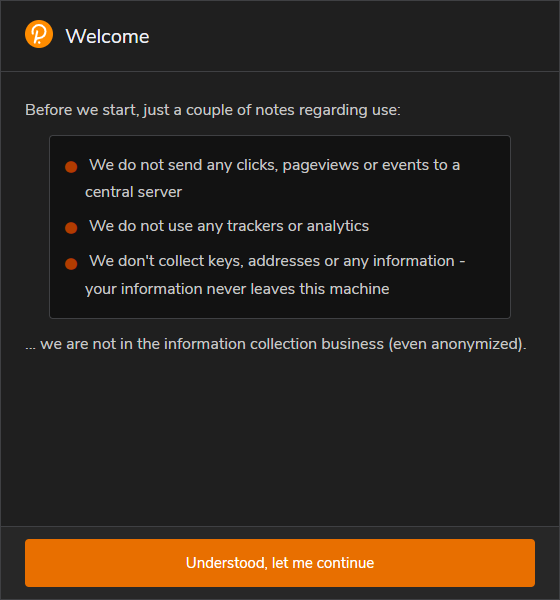Continue with Understood, let me continue button
The height and width of the screenshot is (600, 560).
280,563
